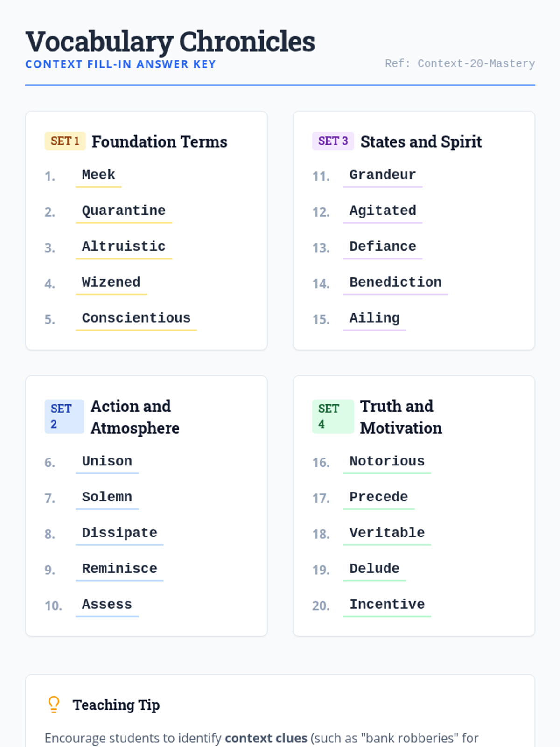Click the Teaching Tip heading

pos(116,705)
